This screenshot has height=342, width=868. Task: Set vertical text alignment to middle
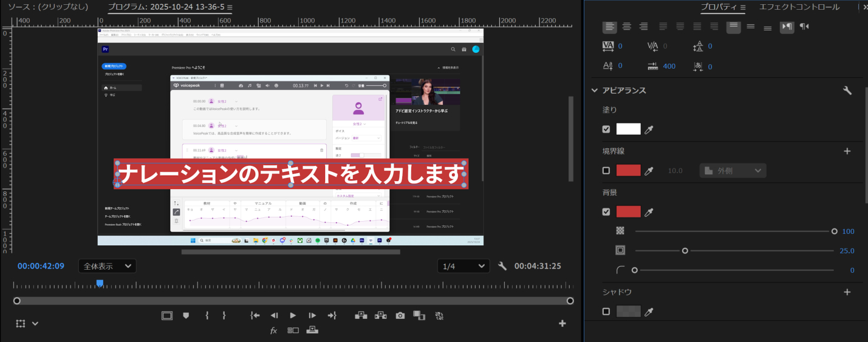751,27
